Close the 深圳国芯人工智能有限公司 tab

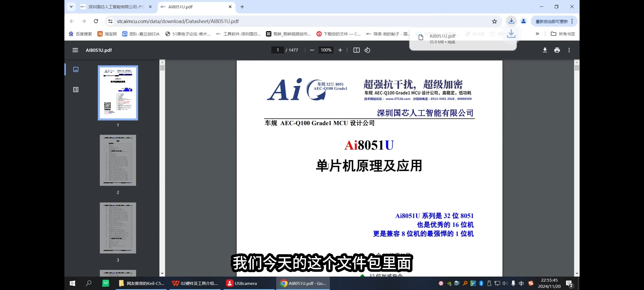coord(150,7)
